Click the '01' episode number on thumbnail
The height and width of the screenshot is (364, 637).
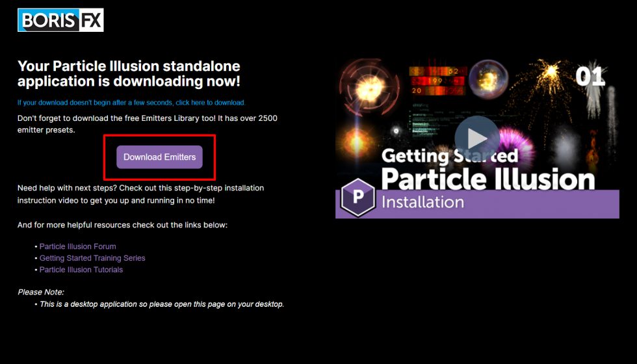coord(590,76)
